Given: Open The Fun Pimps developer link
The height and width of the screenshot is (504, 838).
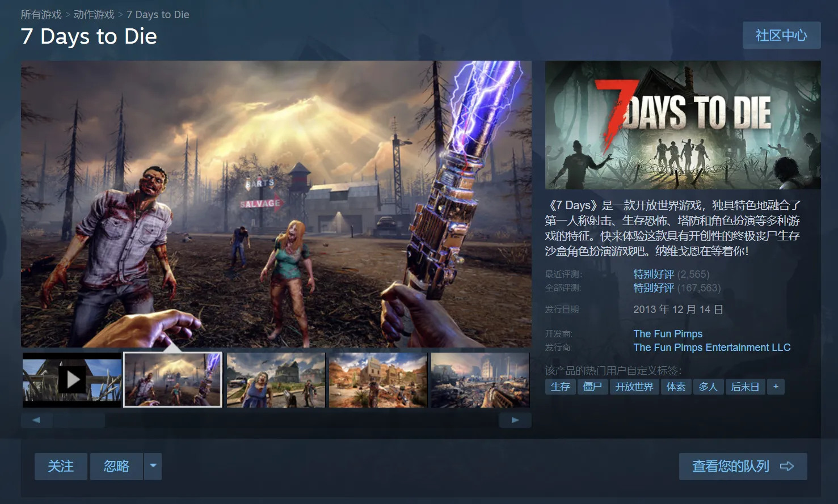Looking at the screenshot, I should click(x=668, y=334).
